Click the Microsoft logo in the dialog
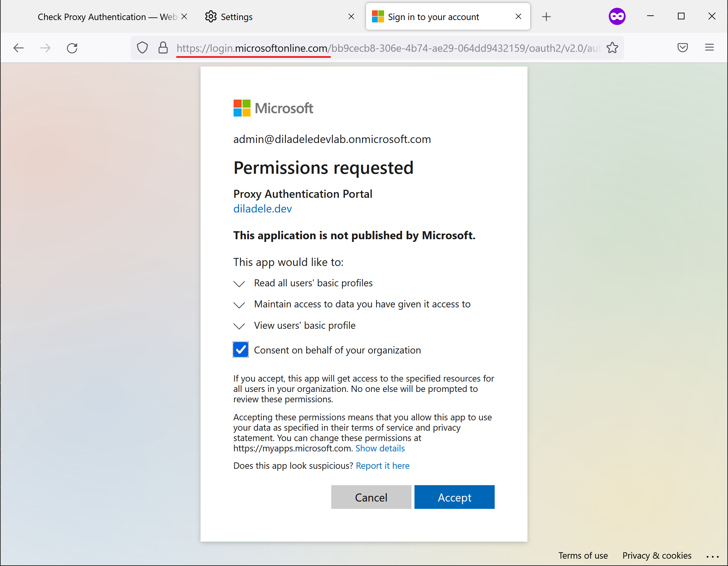The image size is (728, 566). pyautogui.click(x=273, y=108)
